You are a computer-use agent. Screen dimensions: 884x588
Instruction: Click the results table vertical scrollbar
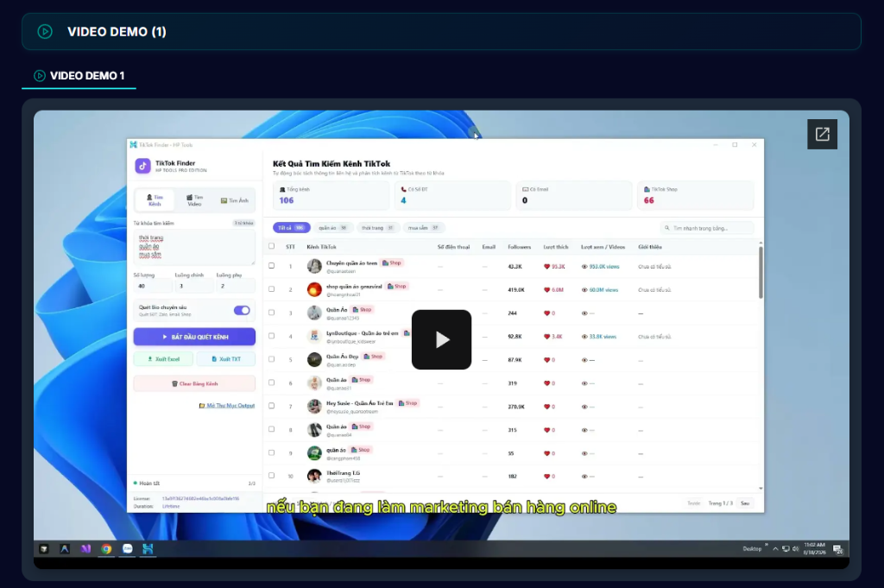[761, 273]
